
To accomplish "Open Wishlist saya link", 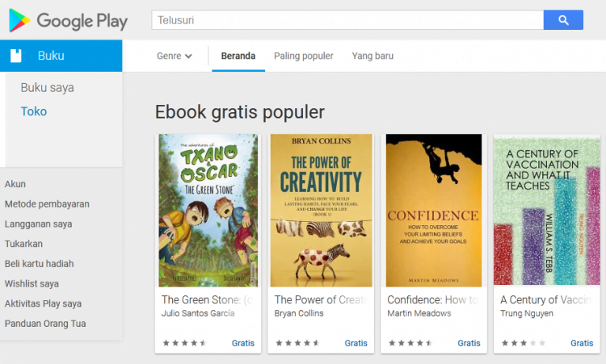I will click(32, 284).
